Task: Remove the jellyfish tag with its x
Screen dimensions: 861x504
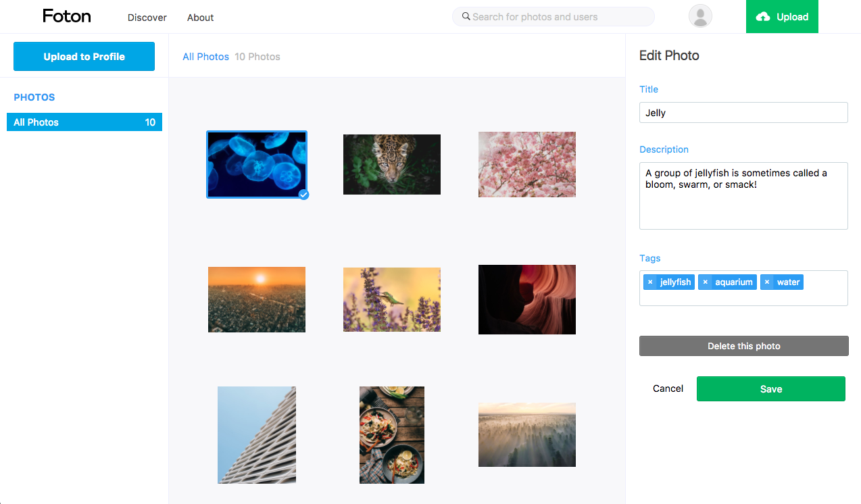Action: pyautogui.click(x=650, y=282)
